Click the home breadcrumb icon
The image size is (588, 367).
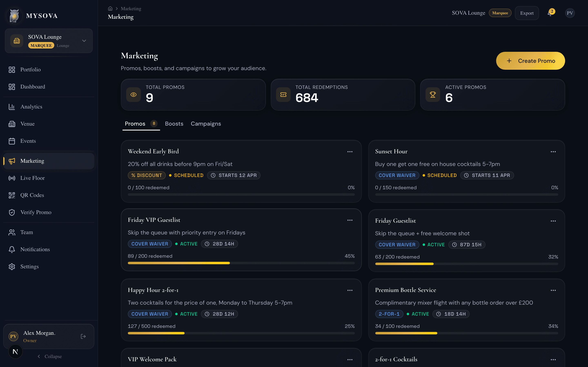tap(110, 9)
